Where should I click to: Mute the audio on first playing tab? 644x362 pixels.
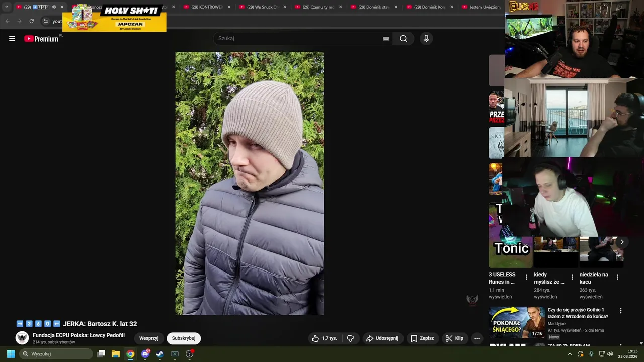point(54,7)
